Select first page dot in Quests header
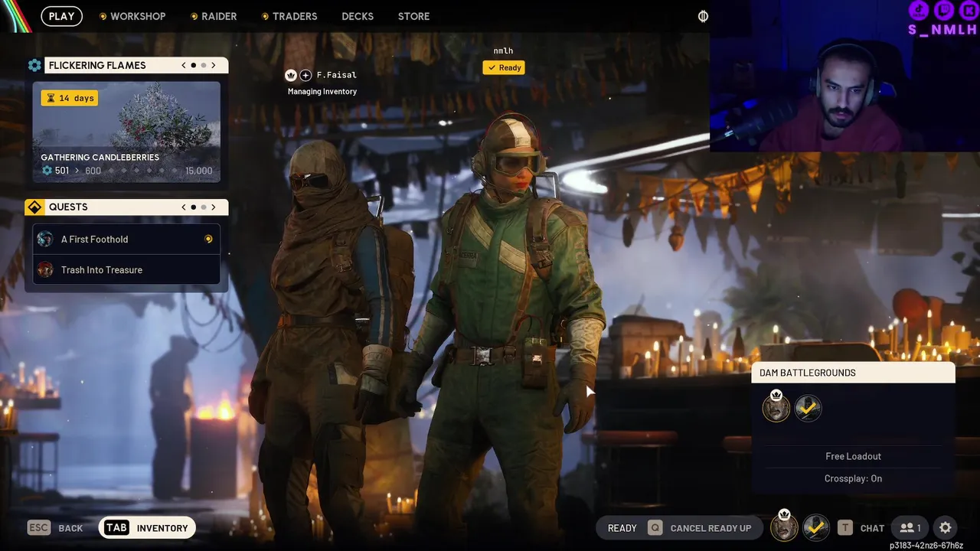Screen dimensions: 980x551 (193, 207)
